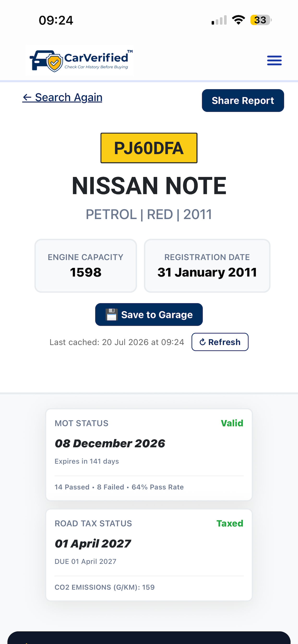298x644 pixels.
Task: Tap the yellow PJ60DFA number plate
Action: tap(149, 148)
